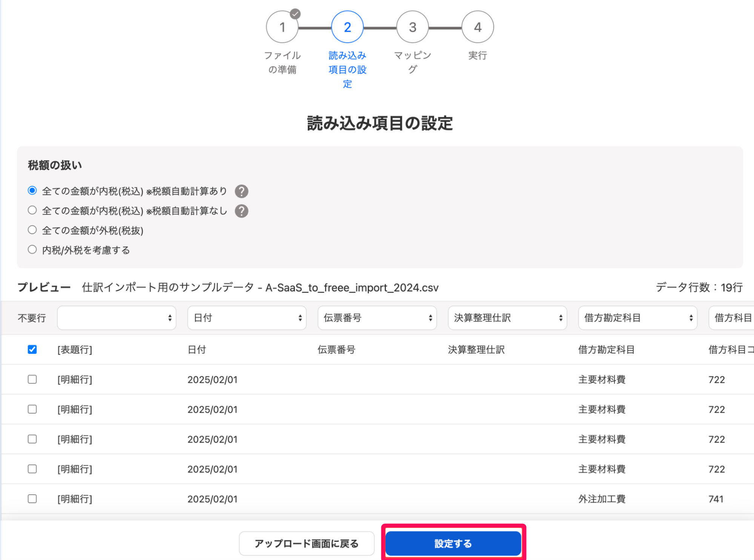Check the third [明細行] row checkbox
This screenshot has width=754, height=560.
tap(32, 439)
